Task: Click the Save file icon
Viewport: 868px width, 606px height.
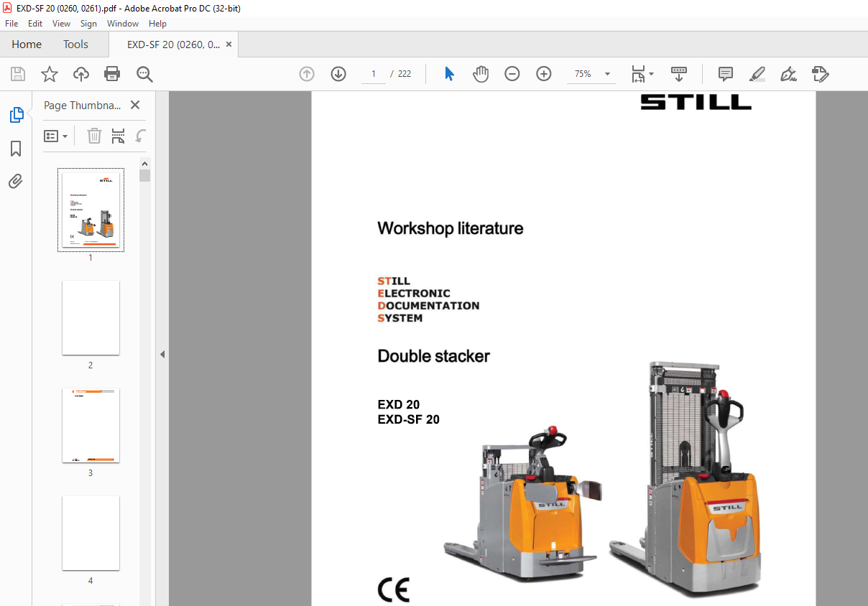Action: tap(18, 74)
